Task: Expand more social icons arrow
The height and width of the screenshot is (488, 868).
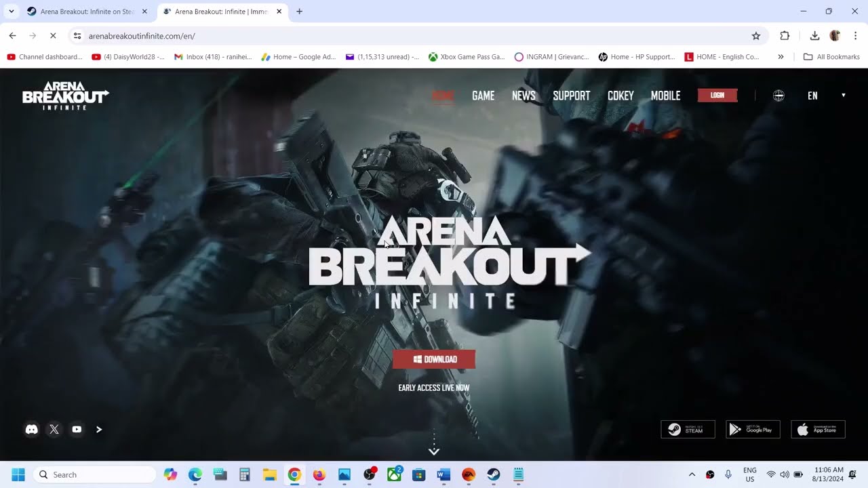Action: (99, 429)
